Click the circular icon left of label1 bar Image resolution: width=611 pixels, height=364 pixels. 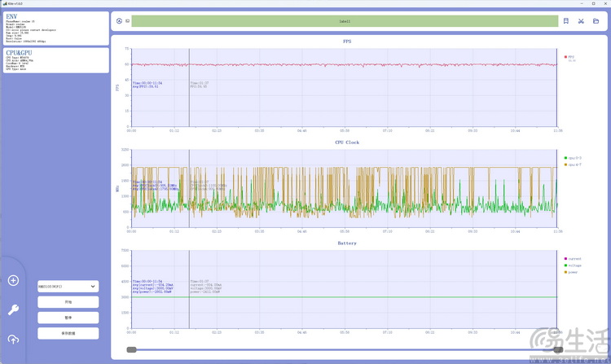tap(120, 21)
